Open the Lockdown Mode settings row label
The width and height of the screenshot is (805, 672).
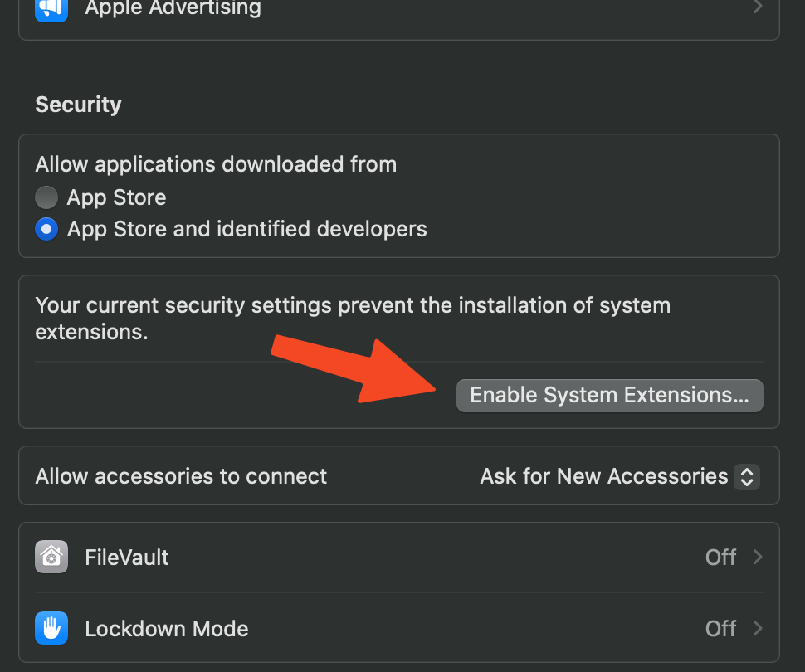coord(166,629)
